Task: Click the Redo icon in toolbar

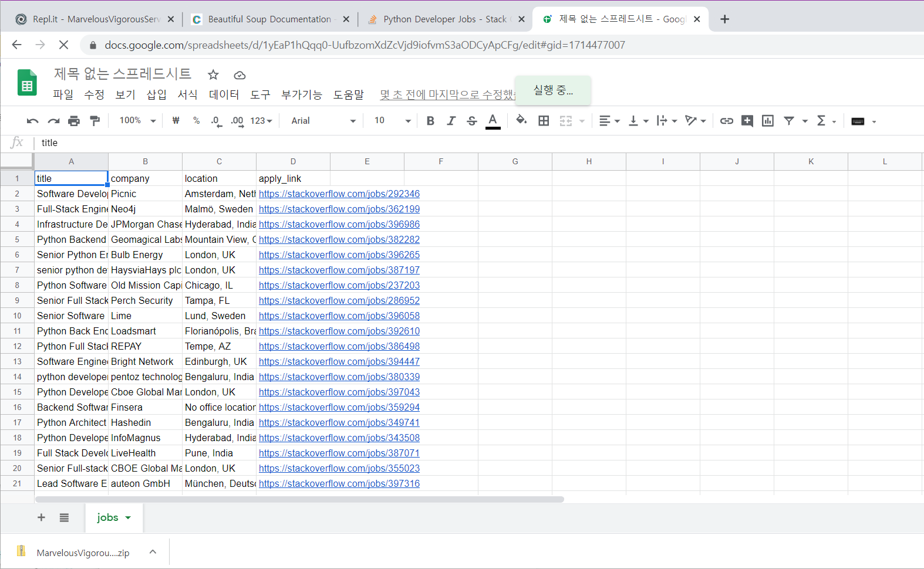Action: pyautogui.click(x=53, y=121)
